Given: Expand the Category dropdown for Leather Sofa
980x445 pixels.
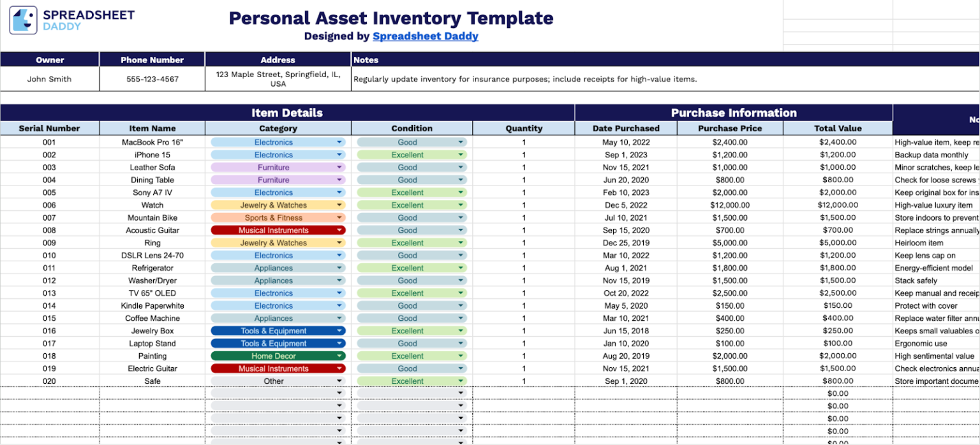Looking at the screenshot, I should (339, 167).
